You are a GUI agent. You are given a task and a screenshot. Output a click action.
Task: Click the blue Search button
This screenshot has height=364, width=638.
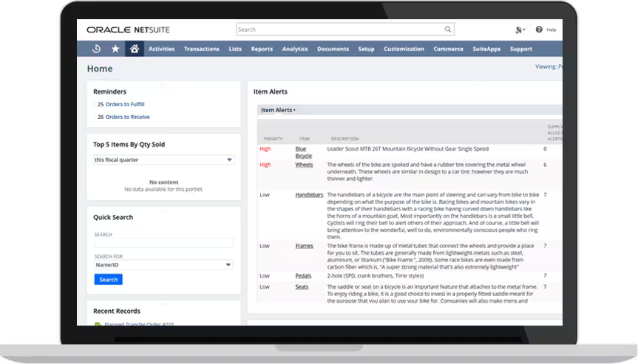pyautogui.click(x=108, y=280)
